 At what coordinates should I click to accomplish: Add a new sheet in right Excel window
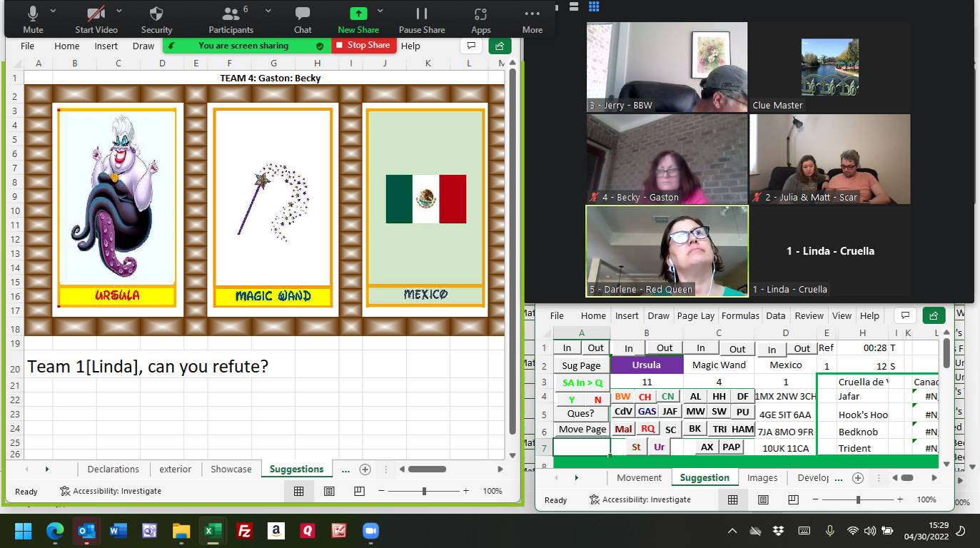[x=858, y=478]
